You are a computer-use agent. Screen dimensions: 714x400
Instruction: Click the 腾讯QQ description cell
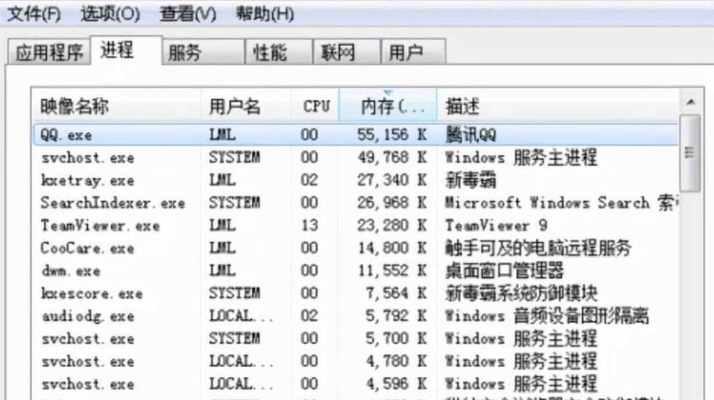pyautogui.click(x=470, y=135)
